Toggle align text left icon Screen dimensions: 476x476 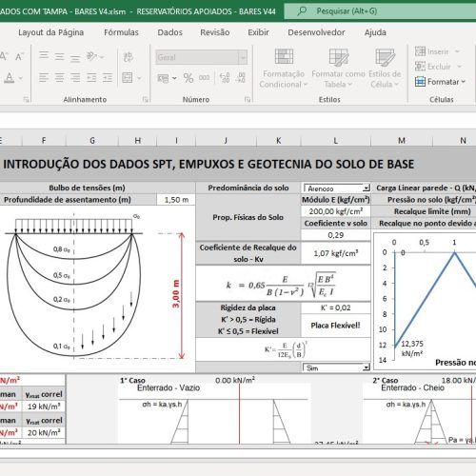point(44,78)
